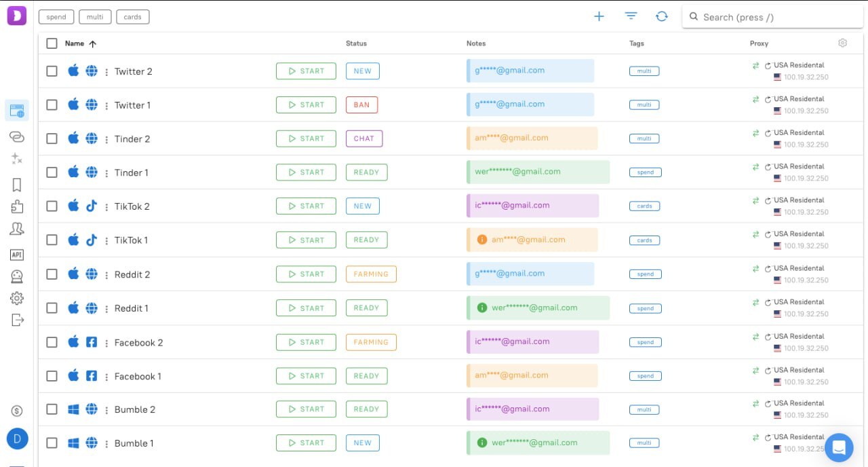
Task: Start the Facebook 2 profile
Action: tap(306, 342)
